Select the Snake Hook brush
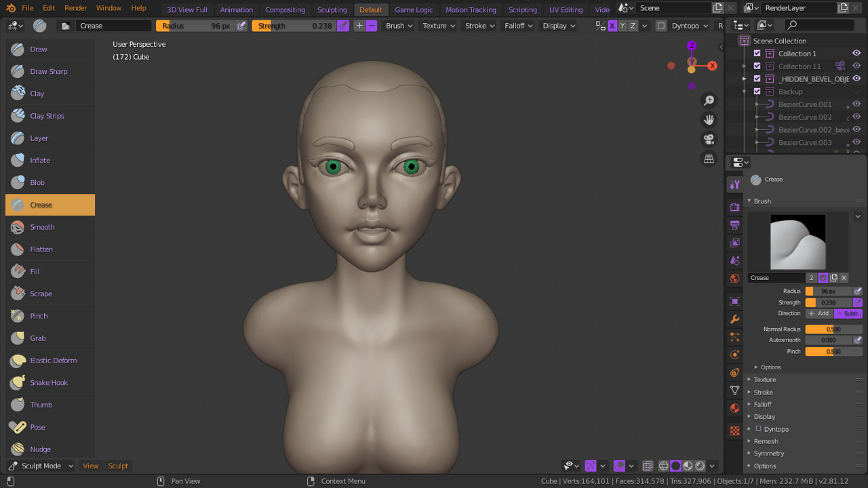This screenshot has width=868, height=488. [50, 383]
